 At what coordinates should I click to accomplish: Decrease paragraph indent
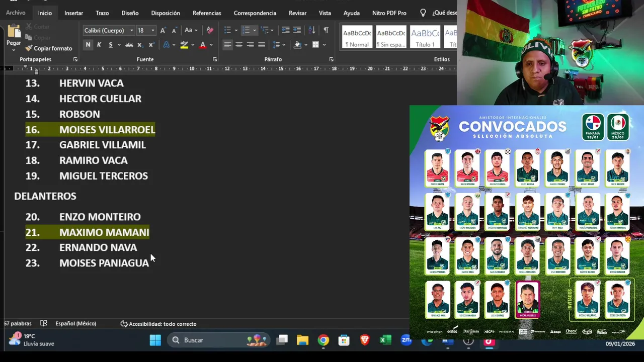coord(285,30)
